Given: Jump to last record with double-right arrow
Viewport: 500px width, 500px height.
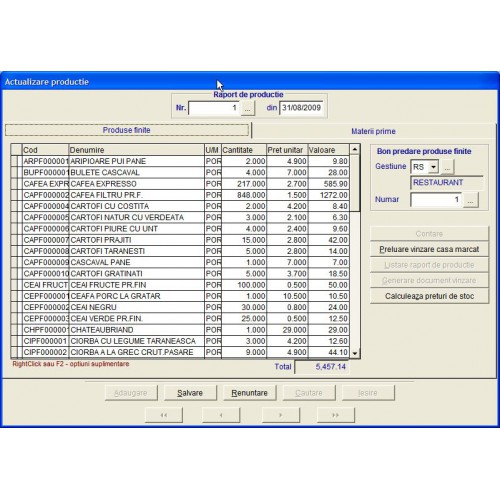Looking at the screenshot, I should 336,415.
